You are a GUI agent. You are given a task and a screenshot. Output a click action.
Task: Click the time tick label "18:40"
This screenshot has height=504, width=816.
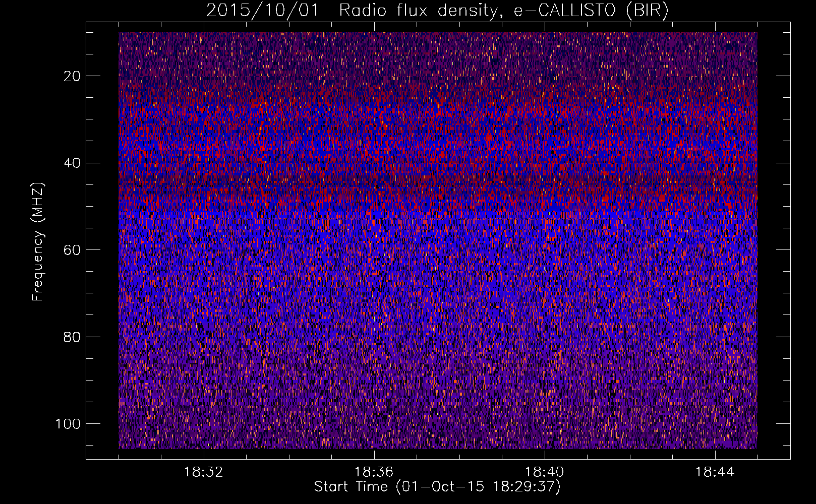pyautogui.click(x=545, y=472)
